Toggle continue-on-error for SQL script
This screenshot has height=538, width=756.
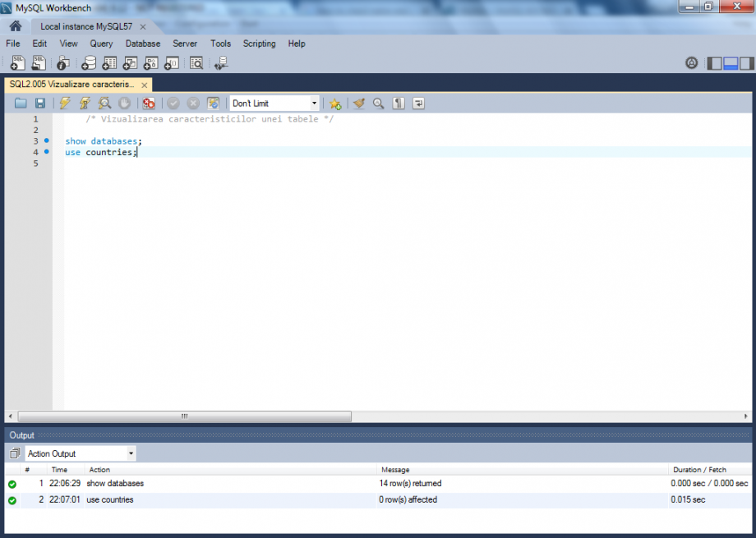(x=149, y=103)
